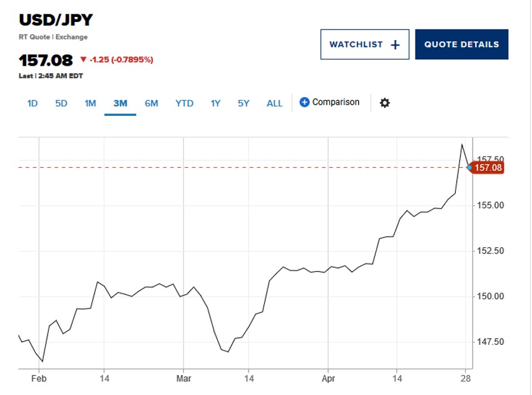This screenshot has width=532, height=395.
Task: Click the chart peak near April 28
Action: tap(462, 145)
